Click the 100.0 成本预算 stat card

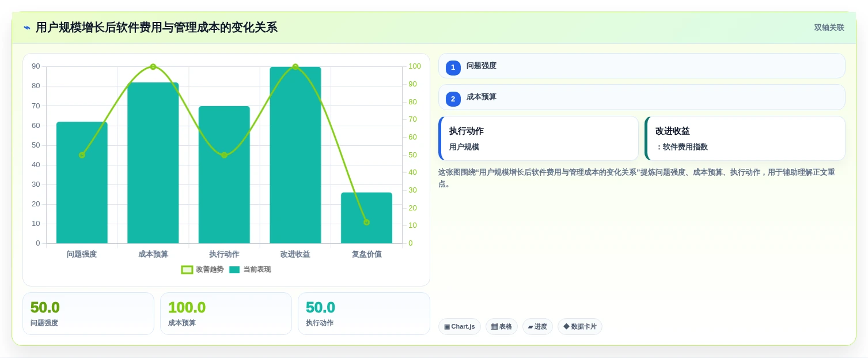[x=226, y=314]
